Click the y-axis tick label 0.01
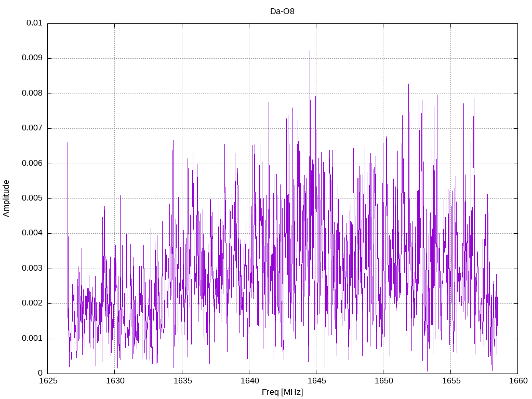The image size is (532, 399). (34, 23)
